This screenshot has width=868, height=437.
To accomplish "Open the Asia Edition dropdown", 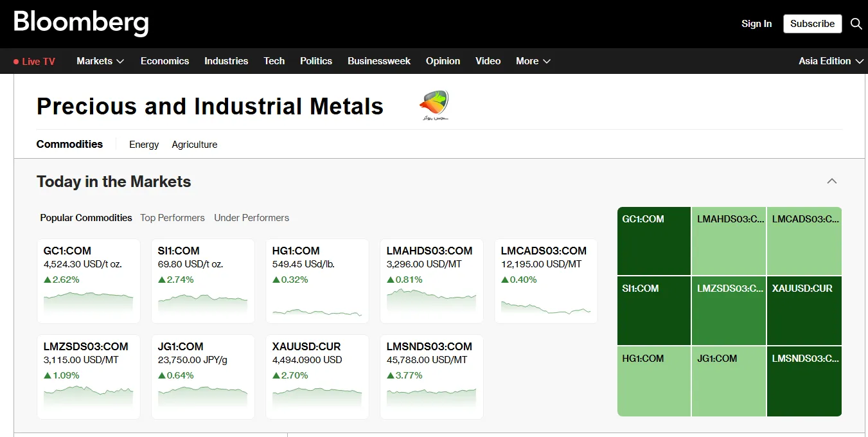I will coord(831,61).
